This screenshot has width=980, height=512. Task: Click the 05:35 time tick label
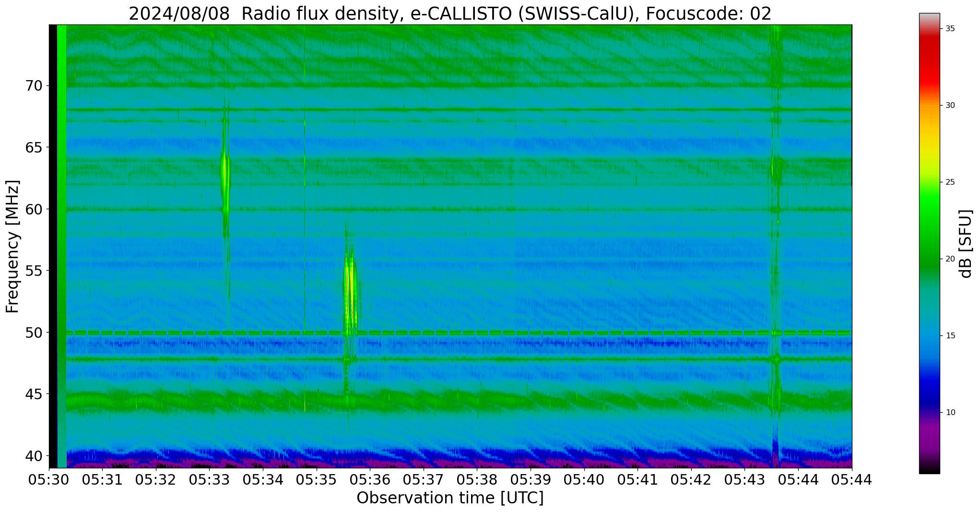tap(317, 479)
